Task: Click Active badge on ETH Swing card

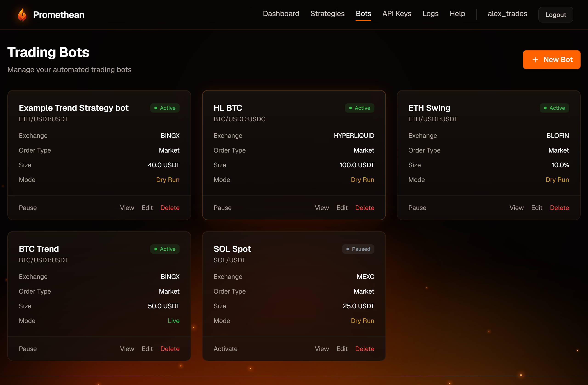Action: [554, 108]
